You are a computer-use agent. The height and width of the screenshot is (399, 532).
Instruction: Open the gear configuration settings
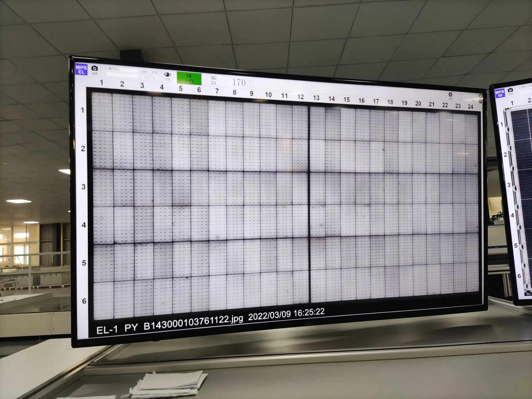450,95
